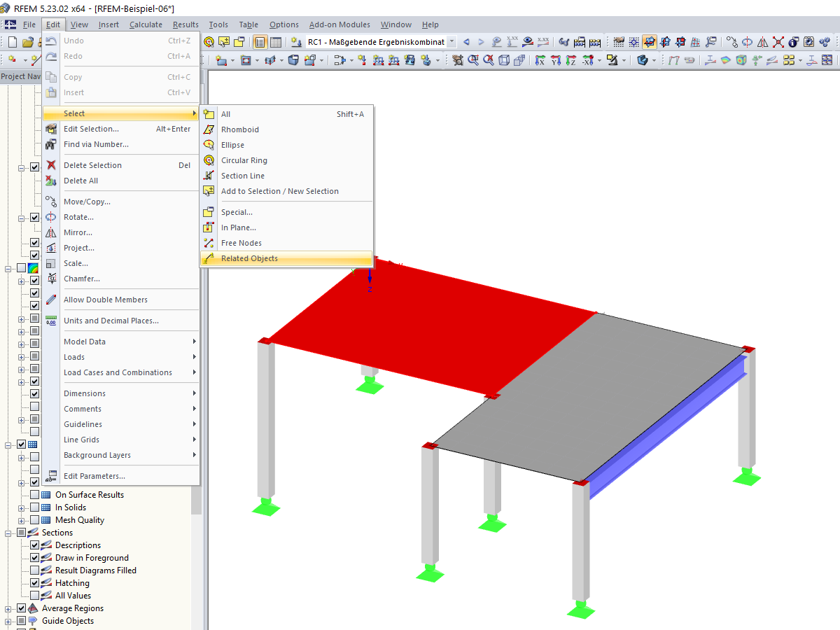Enable the On Surface Results checkbox

[x=34, y=494]
